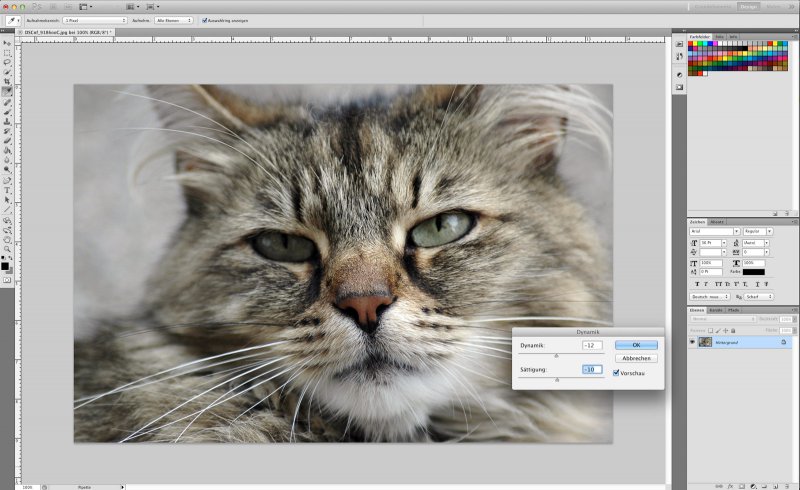Toggle lock transparent pixels in Ebenen
Screen dimensions: 800x490
click(x=710, y=331)
